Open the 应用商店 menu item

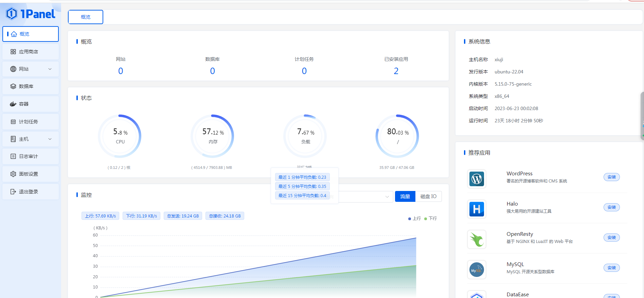coord(31,52)
